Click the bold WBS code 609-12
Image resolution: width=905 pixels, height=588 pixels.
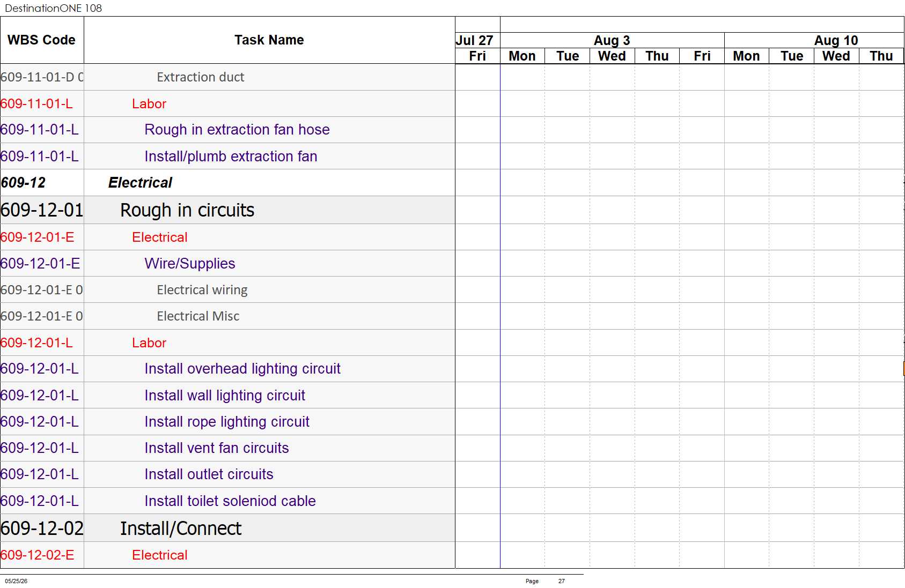[23, 183]
